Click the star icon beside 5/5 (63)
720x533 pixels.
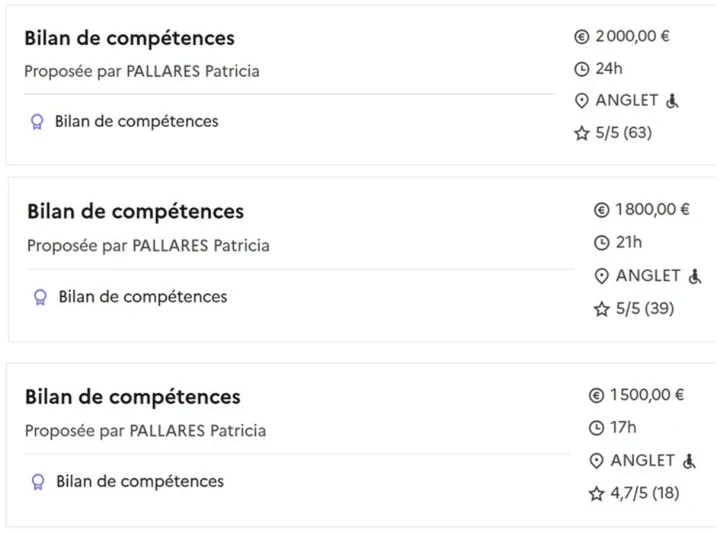pos(582,133)
